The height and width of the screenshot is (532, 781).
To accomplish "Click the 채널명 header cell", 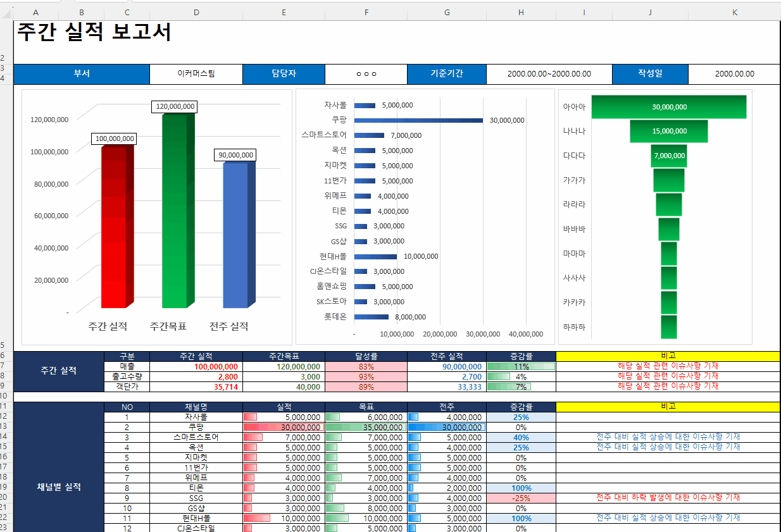I will coord(196,407).
